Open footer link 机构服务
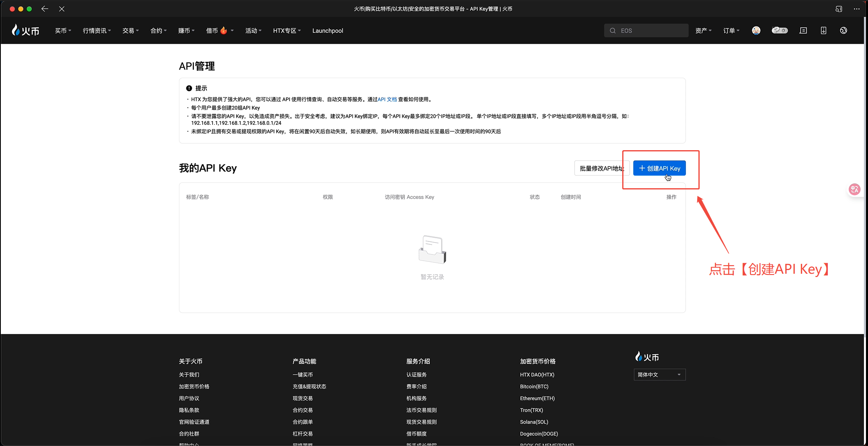868x446 pixels. pos(417,398)
